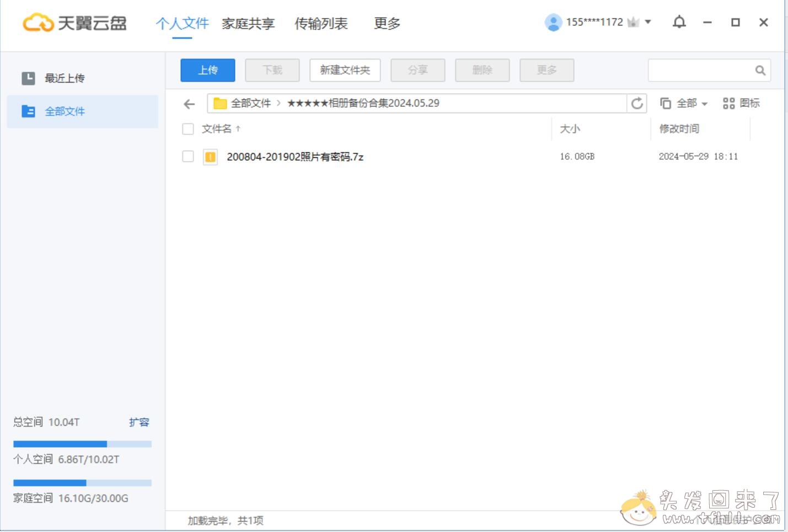This screenshot has width=788, height=532.
Task: Click the 扩容 link
Action: 139,422
